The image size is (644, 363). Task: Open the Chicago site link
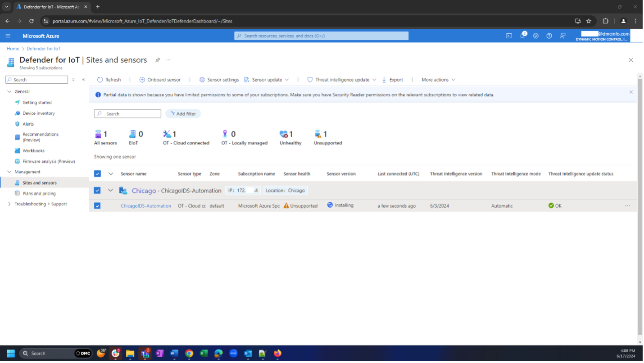click(x=144, y=191)
